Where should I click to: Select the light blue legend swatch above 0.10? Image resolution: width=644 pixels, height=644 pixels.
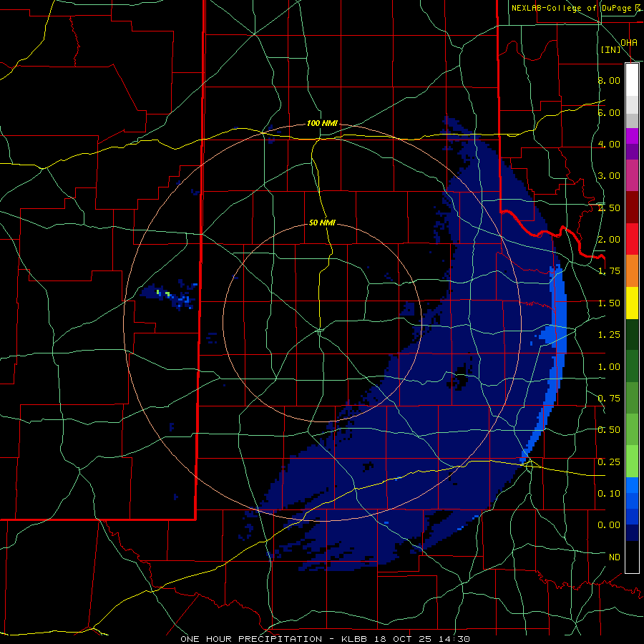coord(632,485)
